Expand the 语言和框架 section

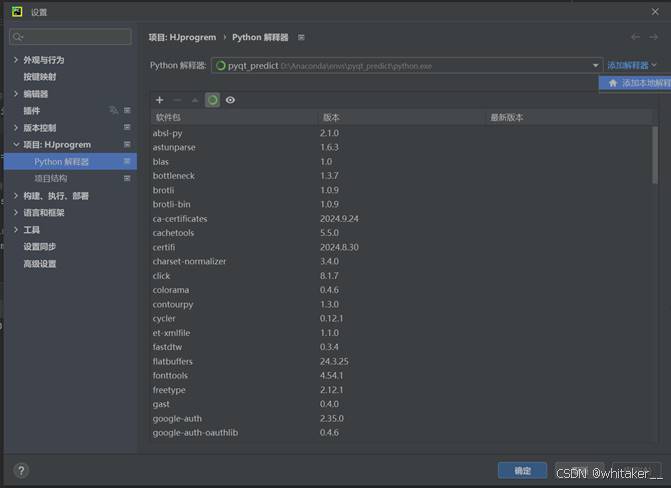(16, 212)
